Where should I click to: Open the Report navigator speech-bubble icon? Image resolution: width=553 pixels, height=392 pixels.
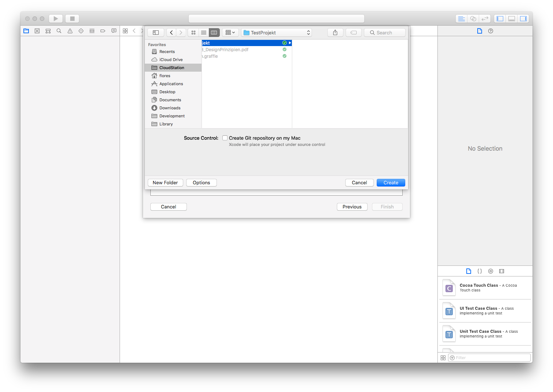point(114,31)
